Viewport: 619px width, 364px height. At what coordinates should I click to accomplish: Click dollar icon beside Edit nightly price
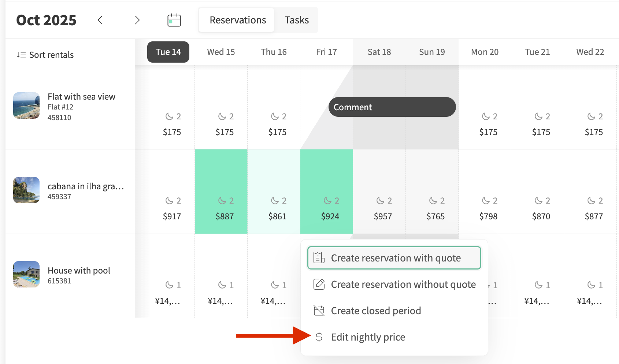[x=319, y=337]
